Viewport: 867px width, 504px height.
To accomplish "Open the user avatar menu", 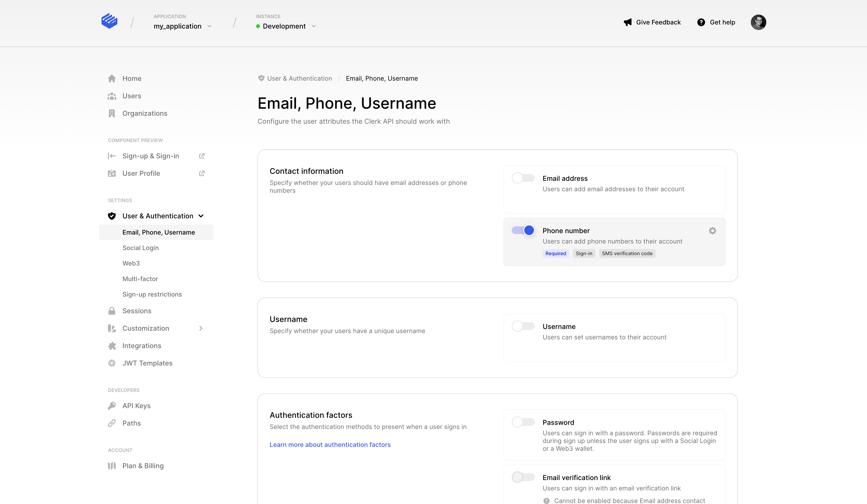I will point(758,22).
